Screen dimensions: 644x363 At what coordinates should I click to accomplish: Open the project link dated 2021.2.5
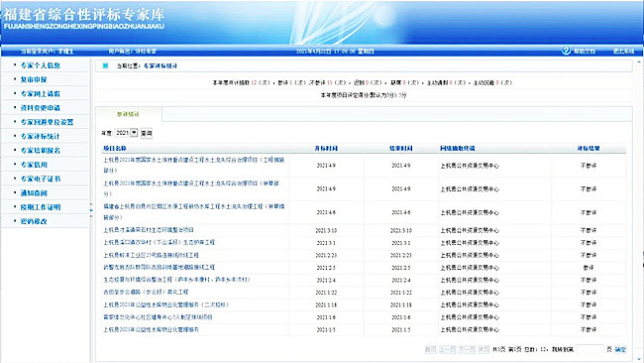[x=159, y=267]
